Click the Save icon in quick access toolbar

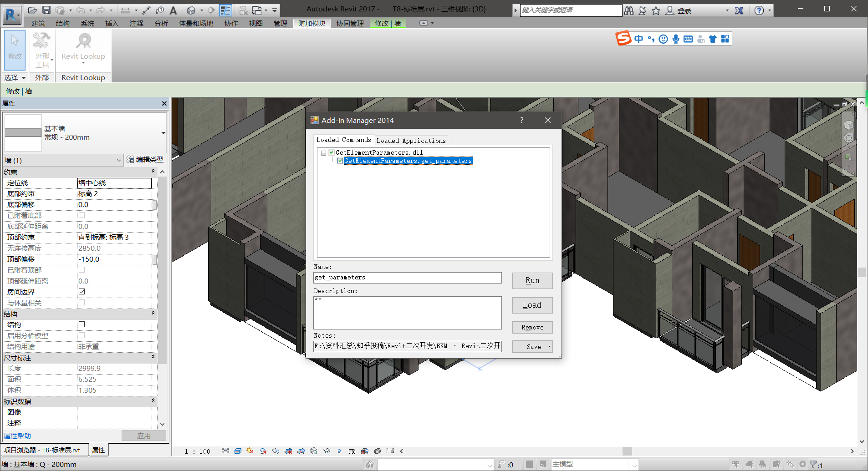coord(46,10)
